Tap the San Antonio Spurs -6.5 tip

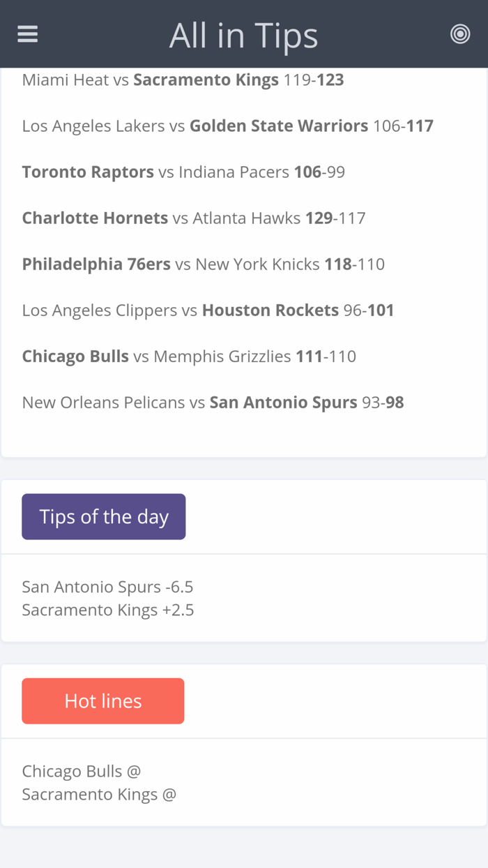(108, 587)
